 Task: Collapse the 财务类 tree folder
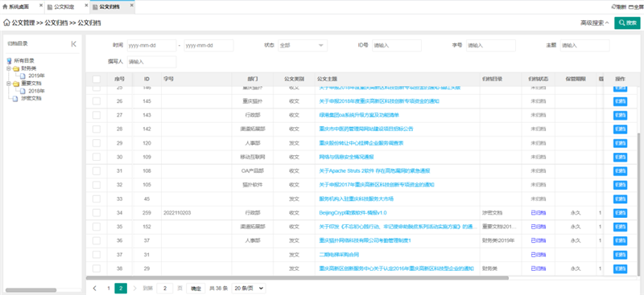click(x=9, y=68)
